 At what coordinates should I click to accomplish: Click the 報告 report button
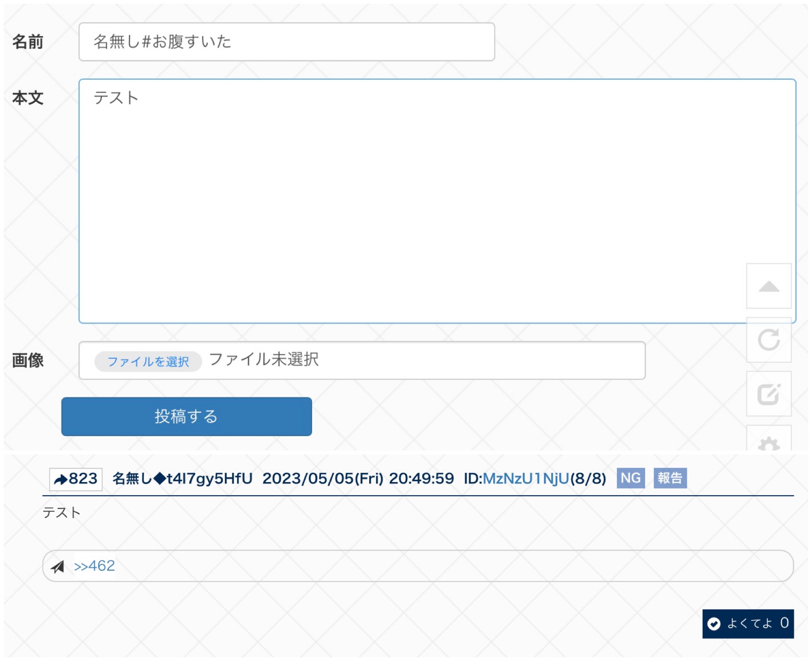670,478
